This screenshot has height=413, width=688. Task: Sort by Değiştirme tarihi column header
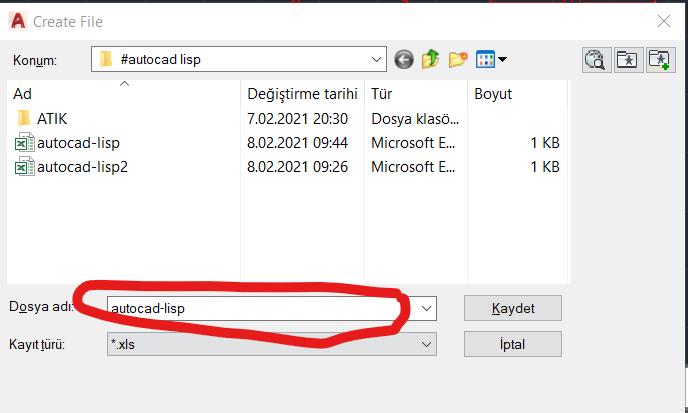pyautogui.click(x=302, y=93)
